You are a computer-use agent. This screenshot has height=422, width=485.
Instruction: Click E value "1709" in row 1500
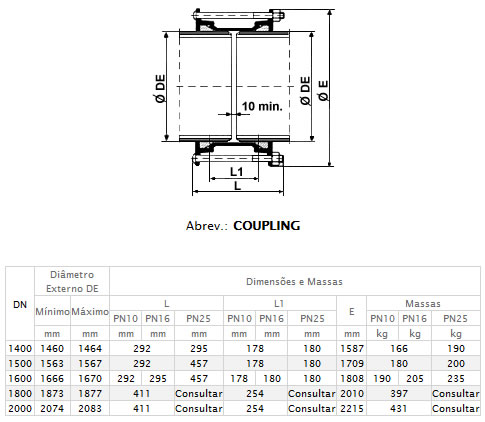pyautogui.click(x=352, y=364)
